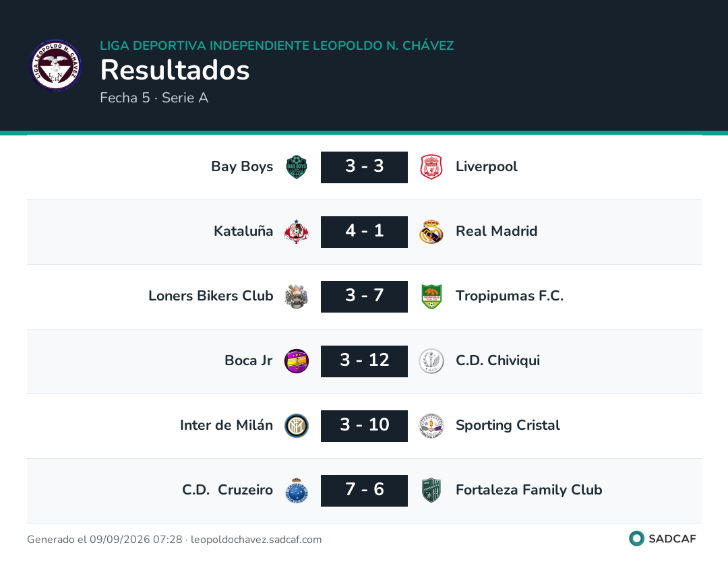This screenshot has height=574, width=728.
Task: Click the Fortaleza Family Club shield
Action: pos(431,490)
